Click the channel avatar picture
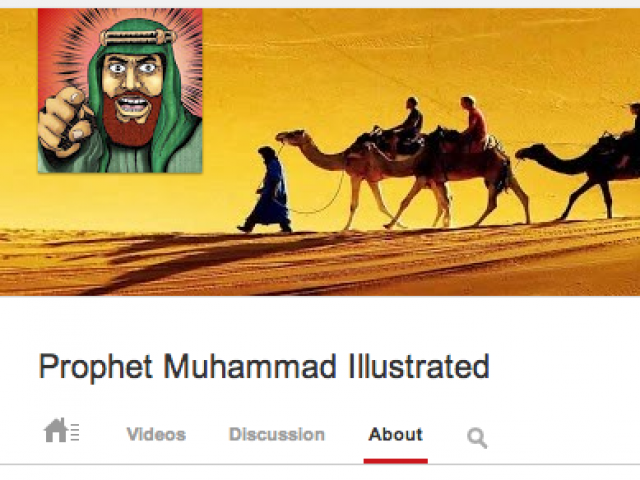Screen dimensions: 640x480 120,91
